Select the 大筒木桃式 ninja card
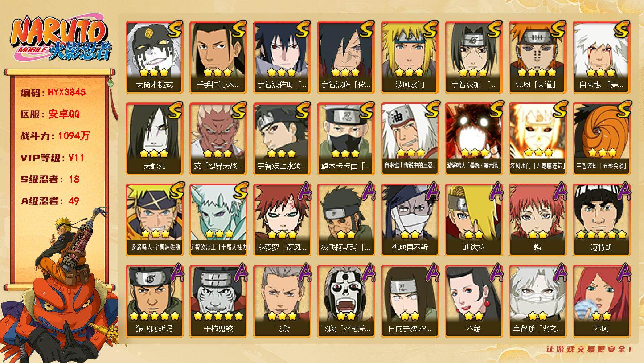 click(154, 57)
